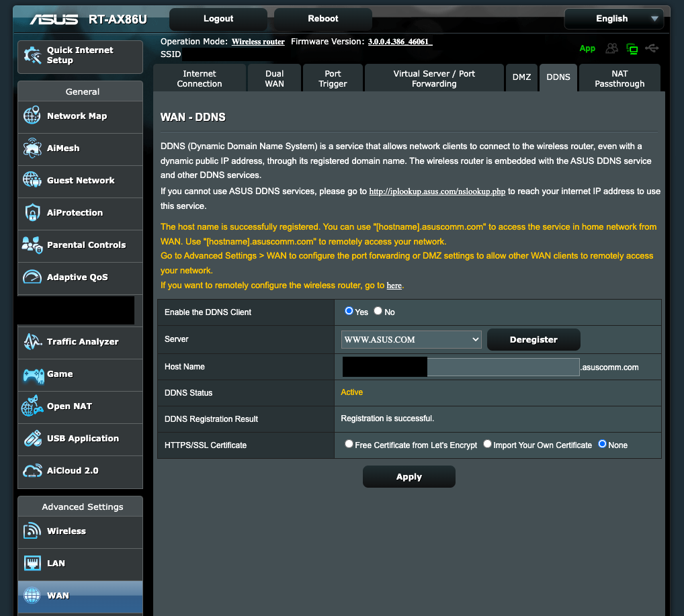Click the green network status icon
Screen dimensions: 684x616
(632, 48)
